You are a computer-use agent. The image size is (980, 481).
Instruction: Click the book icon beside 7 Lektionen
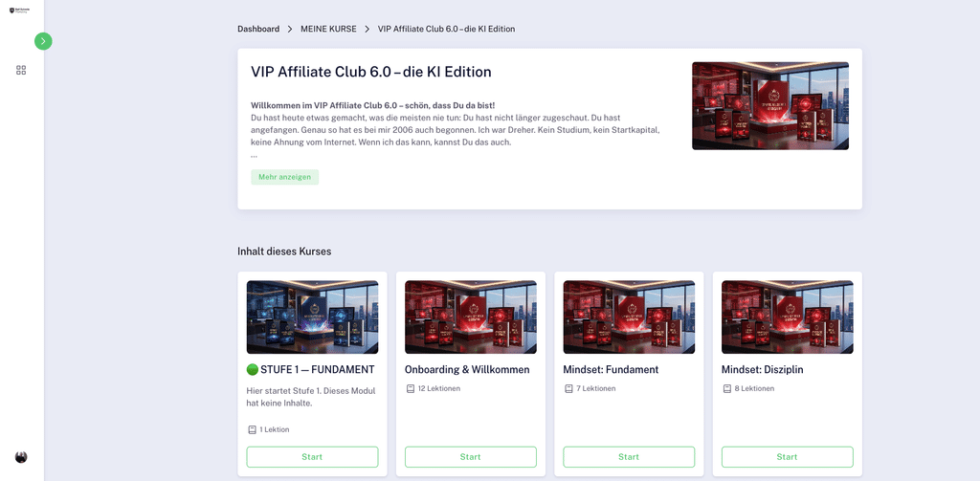[568, 388]
